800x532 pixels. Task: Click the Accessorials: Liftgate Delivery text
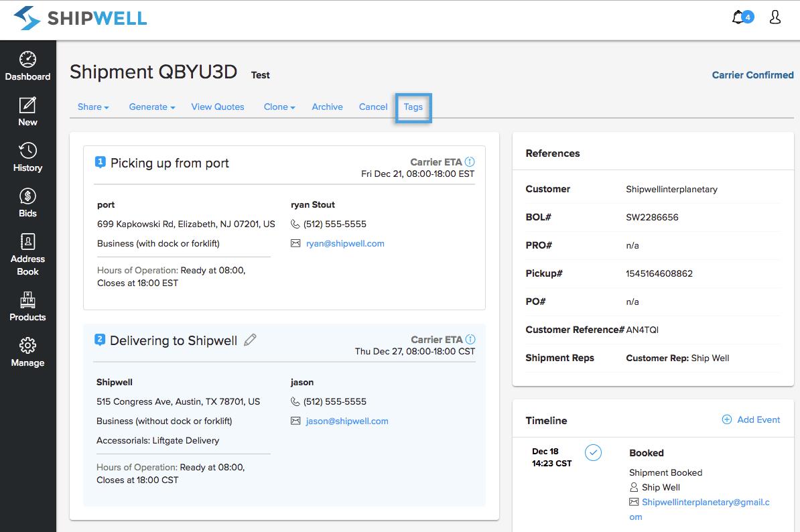pos(157,440)
